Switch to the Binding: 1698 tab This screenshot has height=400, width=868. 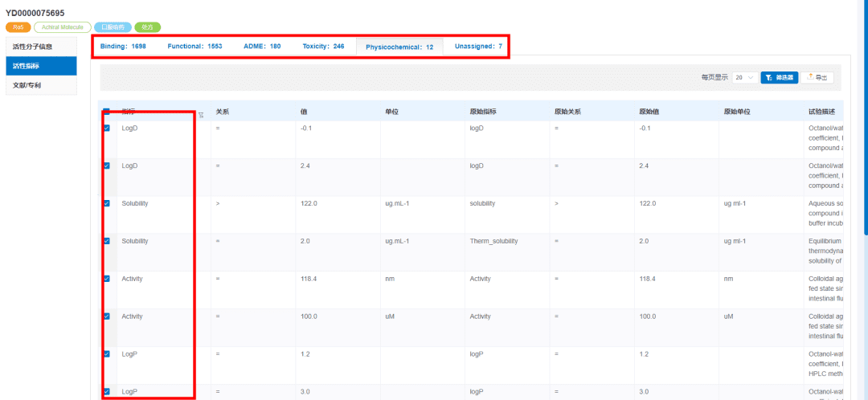click(x=123, y=47)
